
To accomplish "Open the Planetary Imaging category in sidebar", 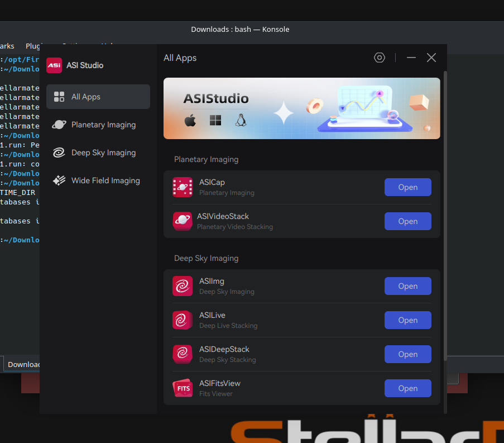I will [98, 125].
